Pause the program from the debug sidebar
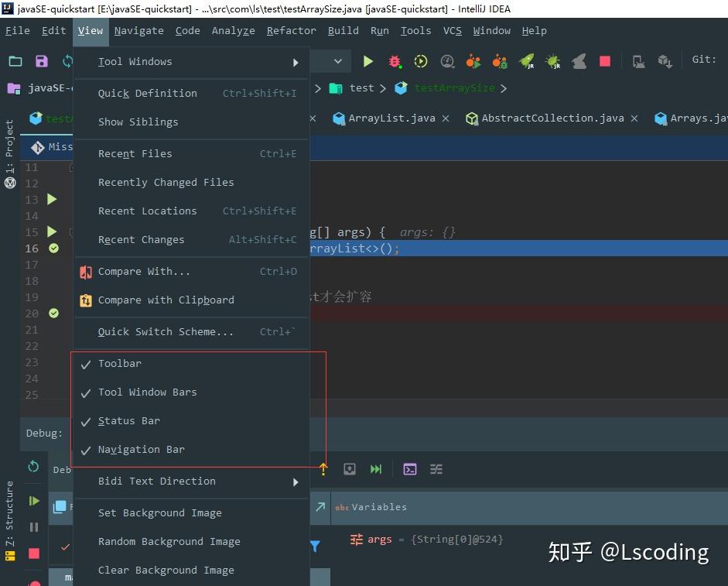This screenshot has width=728, height=586. click(33, 527)
